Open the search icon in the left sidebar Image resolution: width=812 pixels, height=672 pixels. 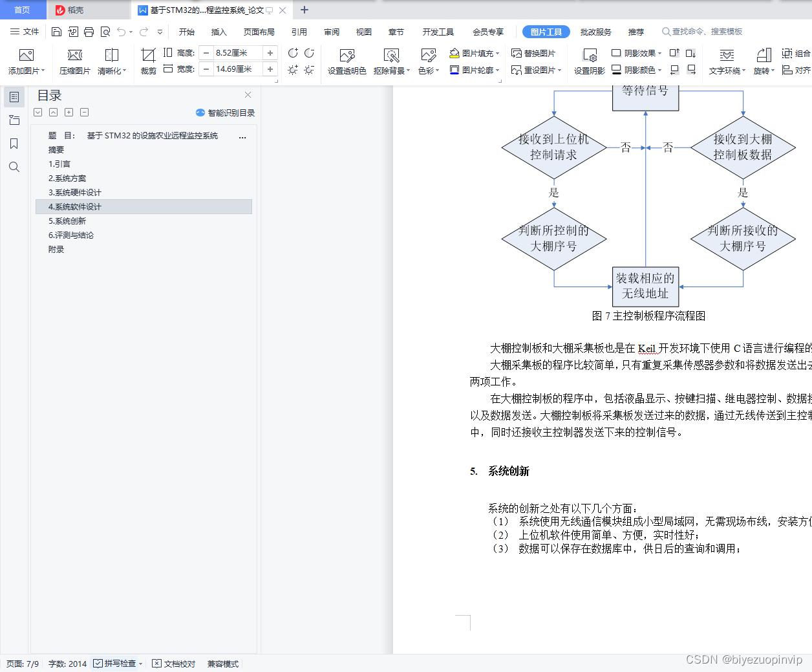(14, 167)
